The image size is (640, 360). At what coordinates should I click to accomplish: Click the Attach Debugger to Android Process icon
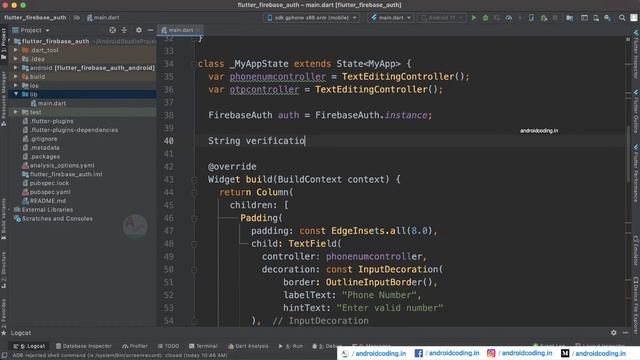pos(544,18)
